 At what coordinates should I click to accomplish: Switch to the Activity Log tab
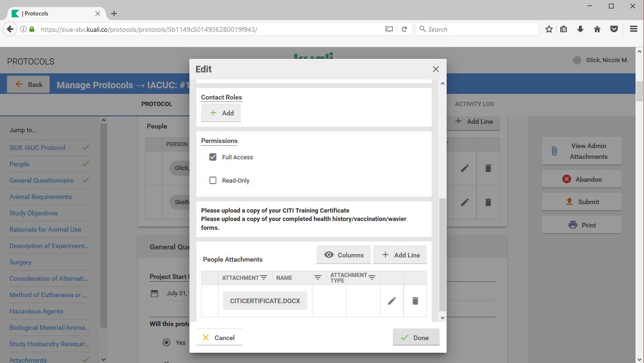pyautogui.click(x=474, y=104)
